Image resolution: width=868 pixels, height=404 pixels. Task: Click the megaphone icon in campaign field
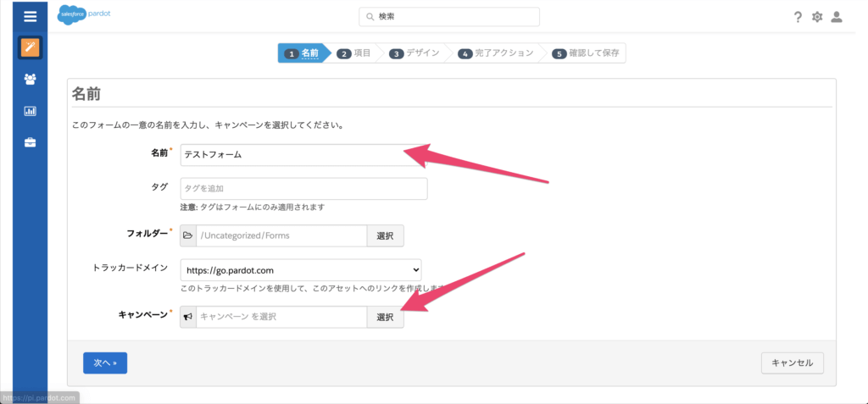188,317
